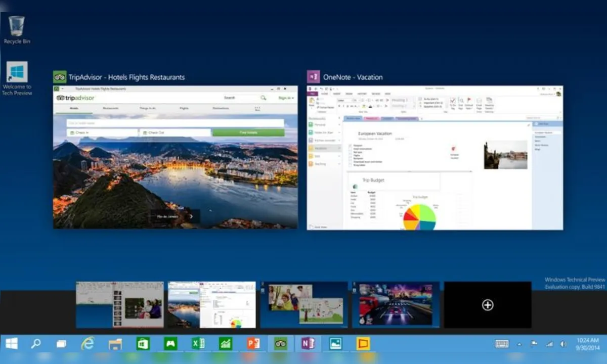The width and height of the screenshot is (607, 364).
Task: Select the OneNote taskbar icon
Action: (308, 344)
